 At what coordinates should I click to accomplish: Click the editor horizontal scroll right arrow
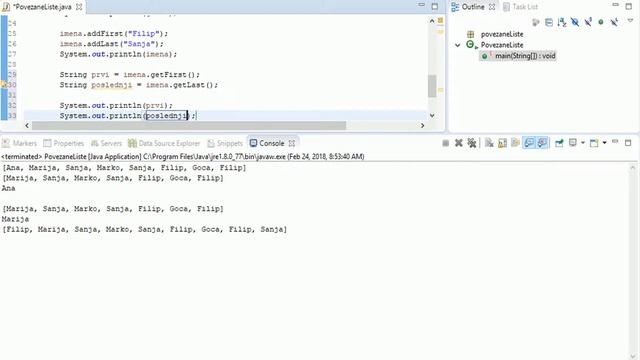pyautogui.click(x=422, y=125)
